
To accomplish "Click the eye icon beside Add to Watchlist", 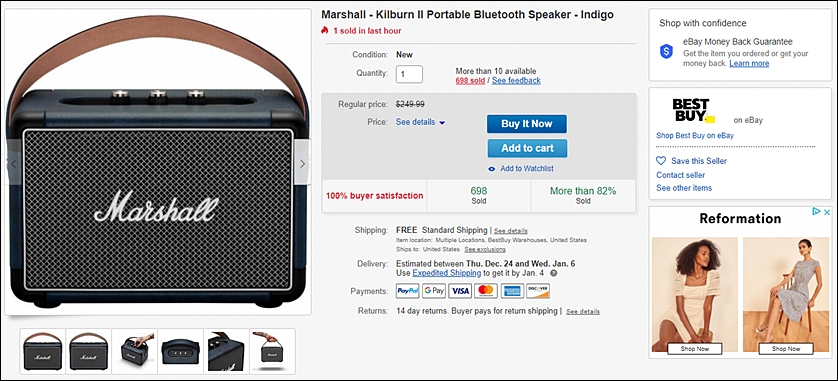I will (492, 169).
